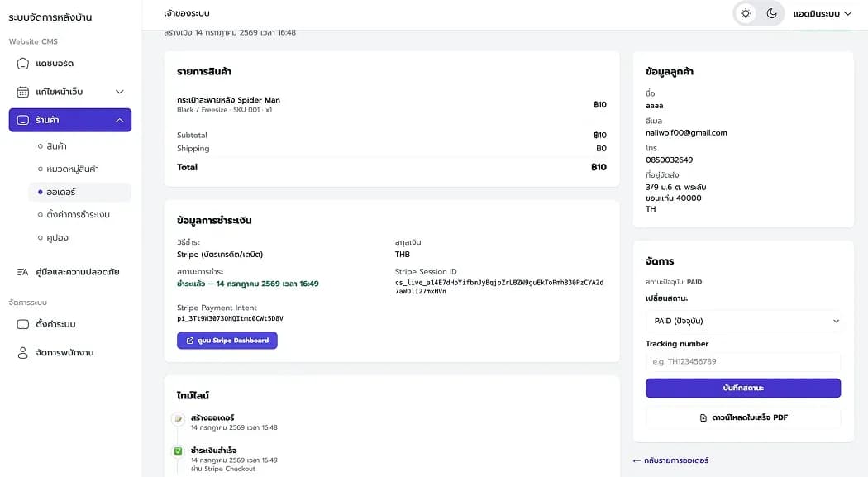The width and height of the screenshot is (868, 477).
Task: Click the phone number 0850032649
Action: tap(670, 160)
